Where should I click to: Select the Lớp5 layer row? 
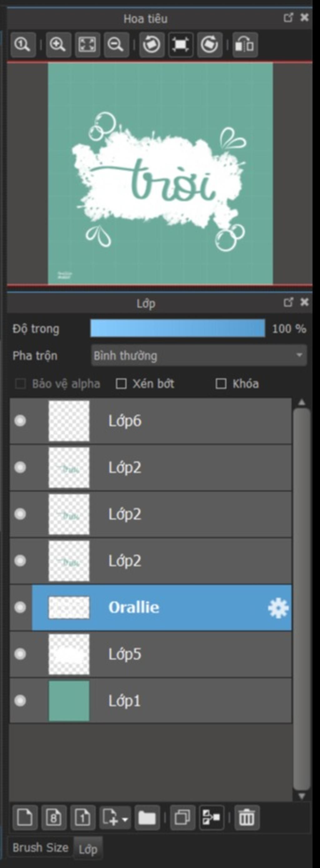pyautogui.click(x=151, y=654)
